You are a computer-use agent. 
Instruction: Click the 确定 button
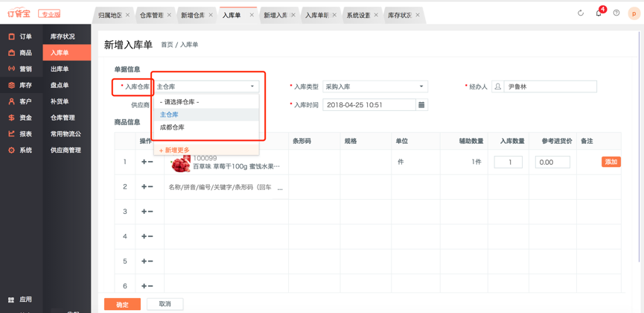pos(122,304)
